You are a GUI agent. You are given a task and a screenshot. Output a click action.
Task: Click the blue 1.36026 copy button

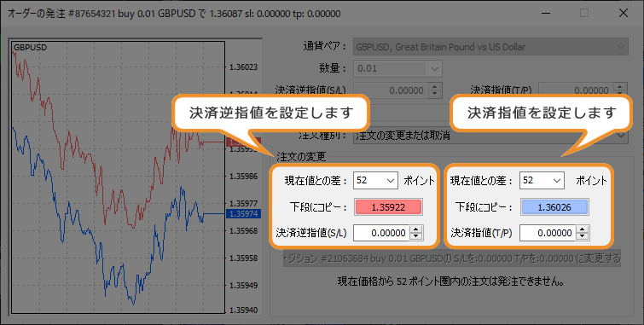coord(554,207)
